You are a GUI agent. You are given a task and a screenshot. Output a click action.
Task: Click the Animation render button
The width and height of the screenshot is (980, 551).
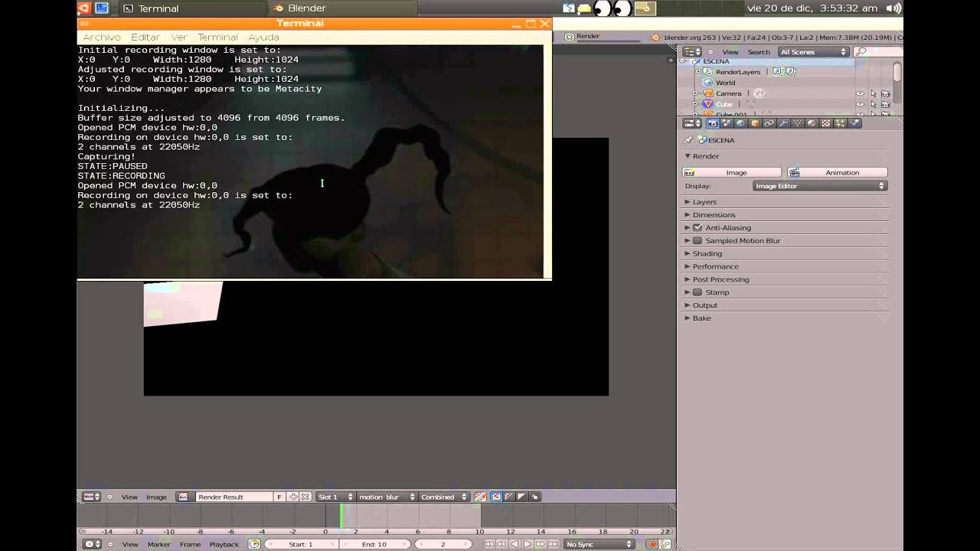click(838, 173)
